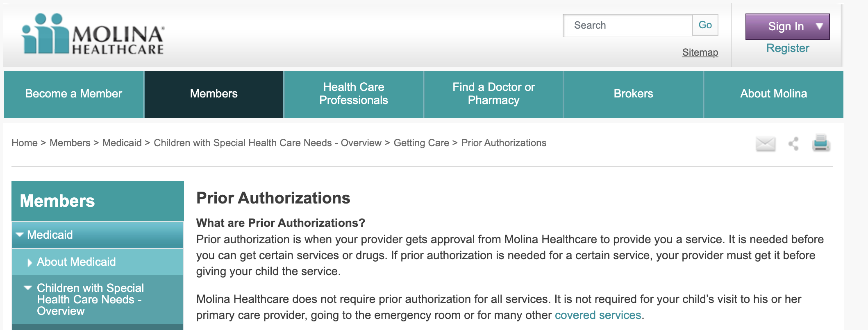Open the Sign In dropdown
The image size is (868, 330).
point(787,27)
